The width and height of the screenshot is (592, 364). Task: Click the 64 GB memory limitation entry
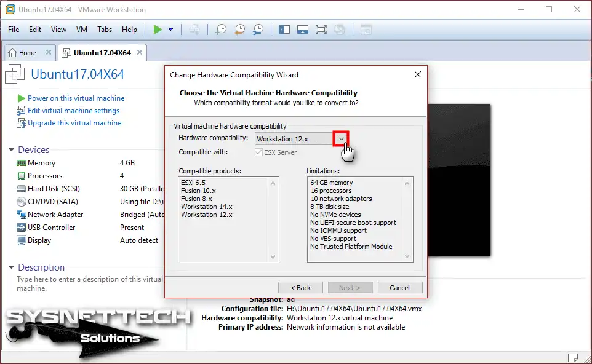click(332, 183)
